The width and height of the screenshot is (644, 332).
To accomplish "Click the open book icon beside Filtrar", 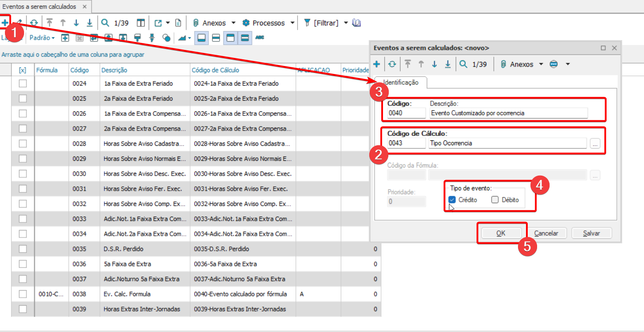I will point(356,23).
